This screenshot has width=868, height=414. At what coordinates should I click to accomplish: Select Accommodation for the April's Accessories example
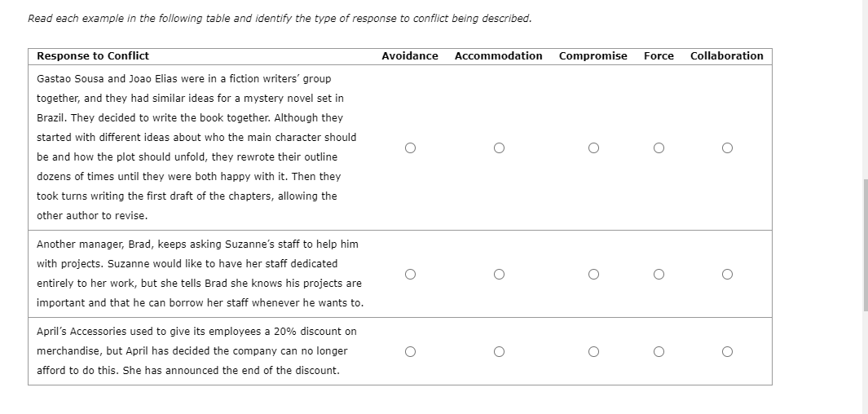point(499,352)
